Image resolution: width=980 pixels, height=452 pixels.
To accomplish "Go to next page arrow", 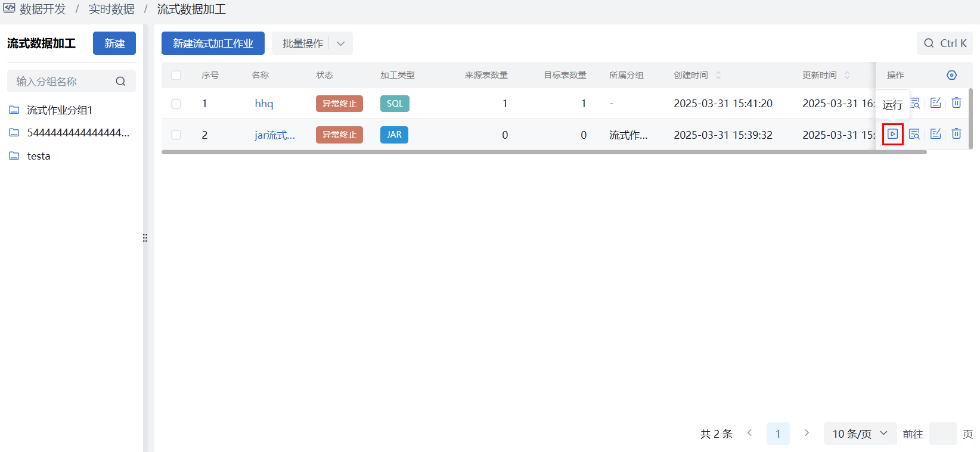I will click(x=807, y=433).
